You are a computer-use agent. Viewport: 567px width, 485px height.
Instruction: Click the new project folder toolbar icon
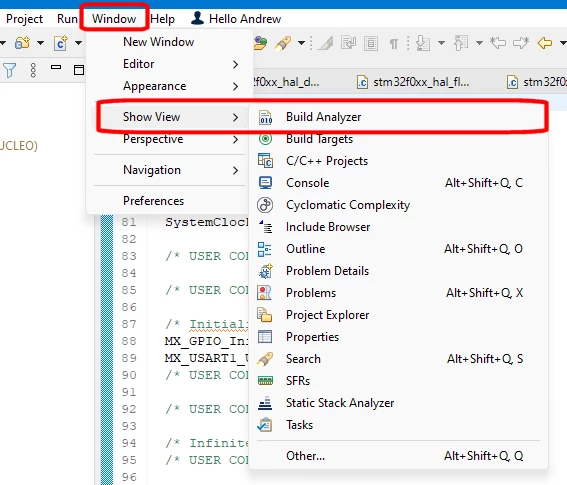22,43
